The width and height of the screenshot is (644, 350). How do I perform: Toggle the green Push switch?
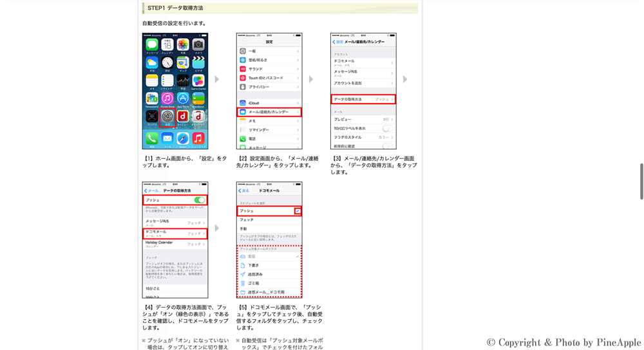coord(200,200)
